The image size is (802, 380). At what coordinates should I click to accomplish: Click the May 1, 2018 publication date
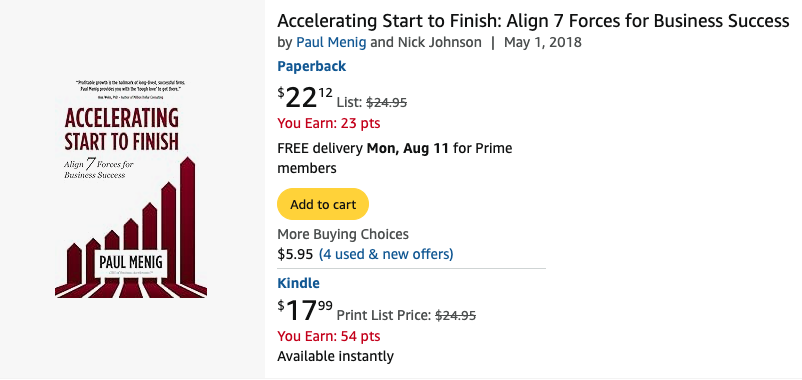point(543,42)
